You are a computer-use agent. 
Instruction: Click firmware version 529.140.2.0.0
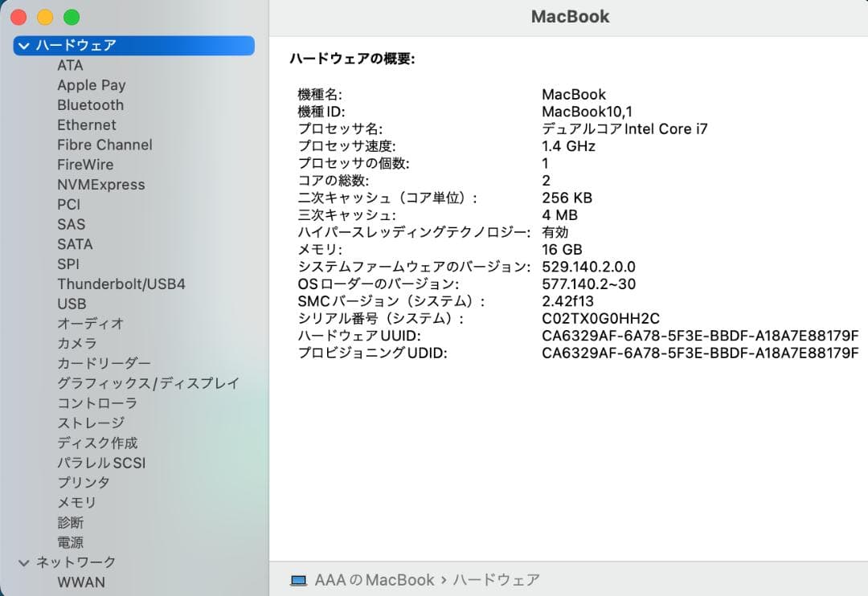point(588,267)
